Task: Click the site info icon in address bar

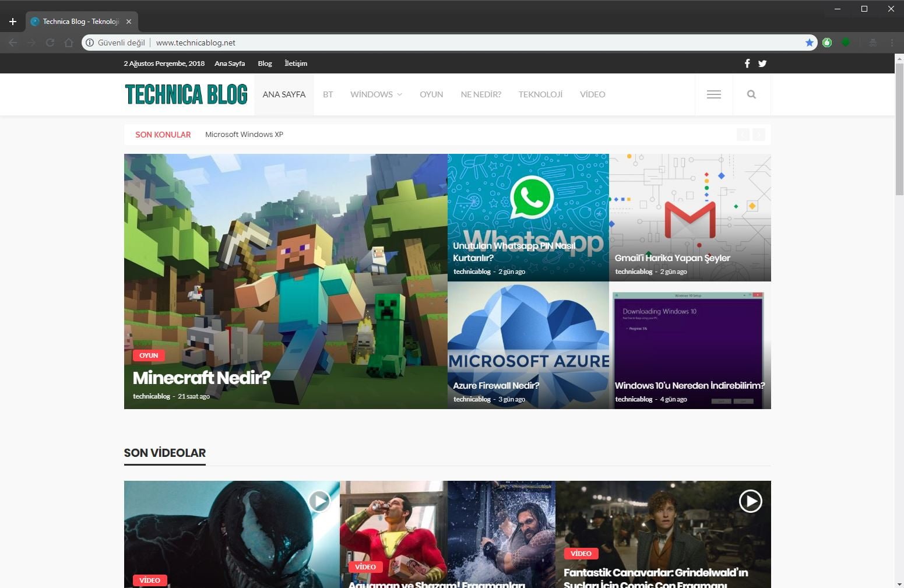Action: click(90, 43)
